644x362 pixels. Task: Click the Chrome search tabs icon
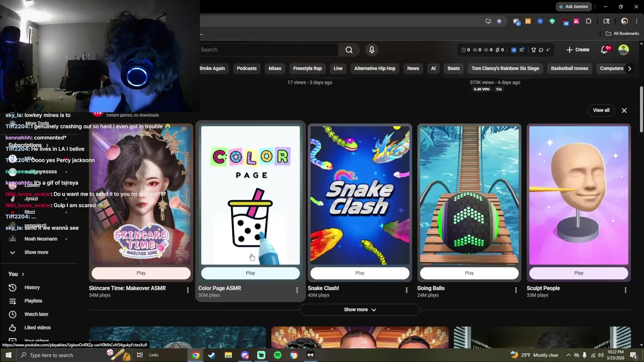pos(606,21)
